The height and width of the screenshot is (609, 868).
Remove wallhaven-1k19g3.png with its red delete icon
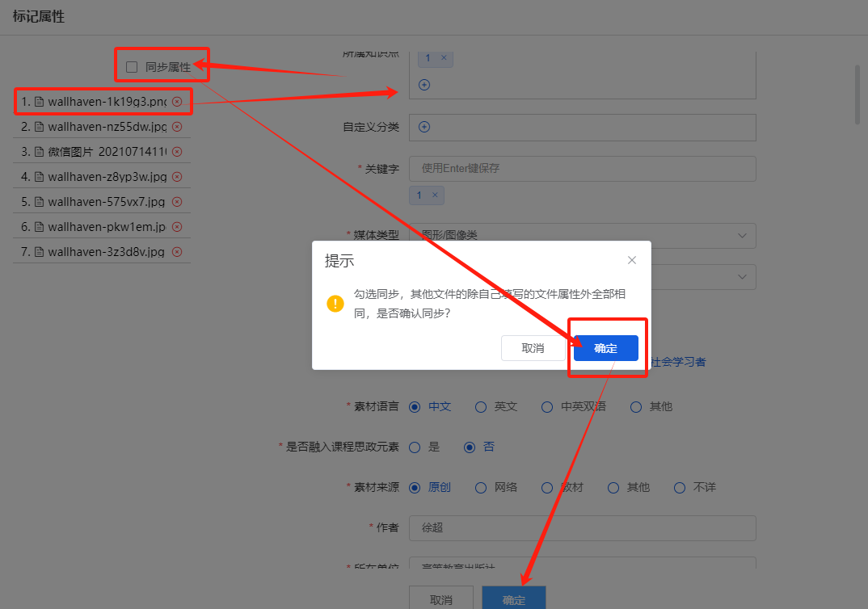(x=177, y=102)
